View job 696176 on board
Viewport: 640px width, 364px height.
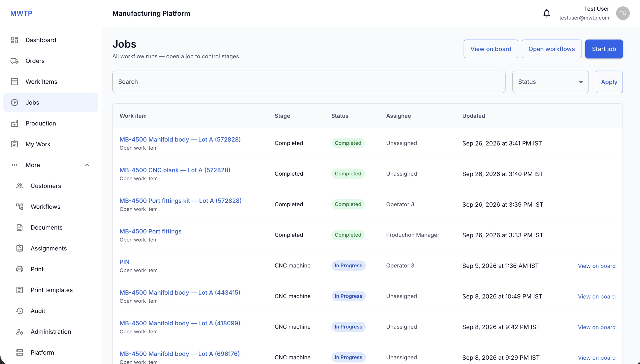597,358
